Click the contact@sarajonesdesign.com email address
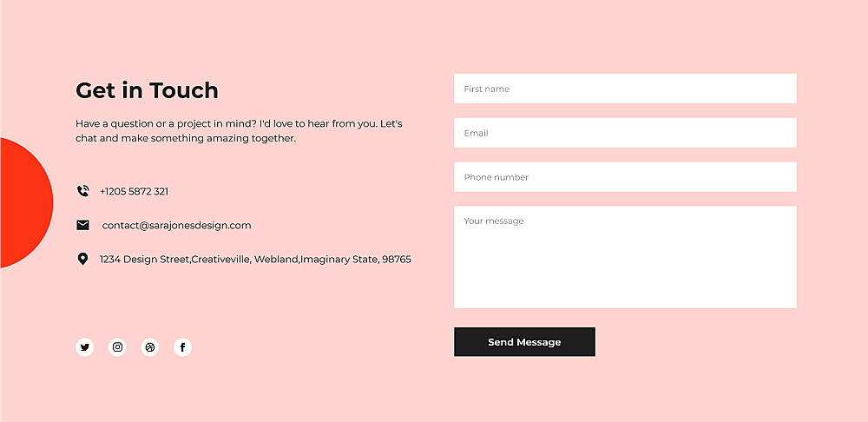The height and width of the screenshot is (422, 868). [x=176, y=225]
